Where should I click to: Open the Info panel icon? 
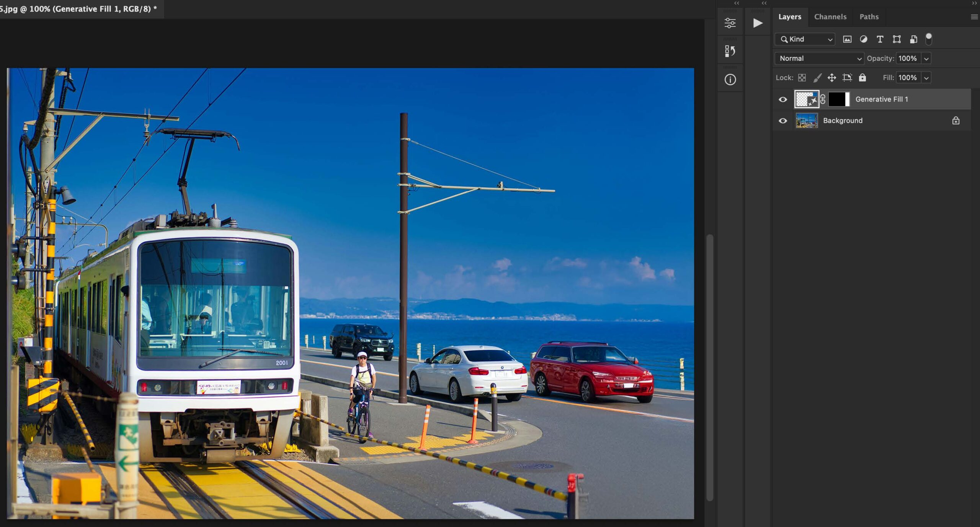coord(730,80)
